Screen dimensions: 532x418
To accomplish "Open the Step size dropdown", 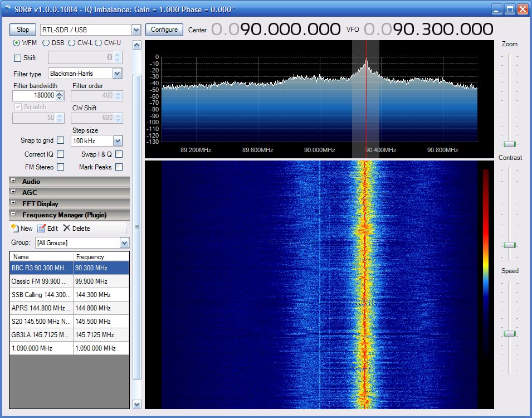I will pyautogui.click(x=117, y=141).
